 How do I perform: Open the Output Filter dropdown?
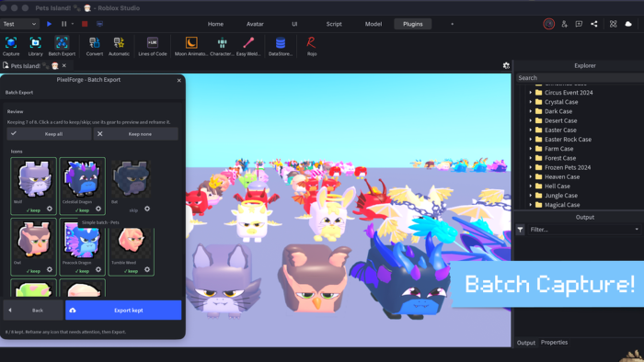[583, 230]
